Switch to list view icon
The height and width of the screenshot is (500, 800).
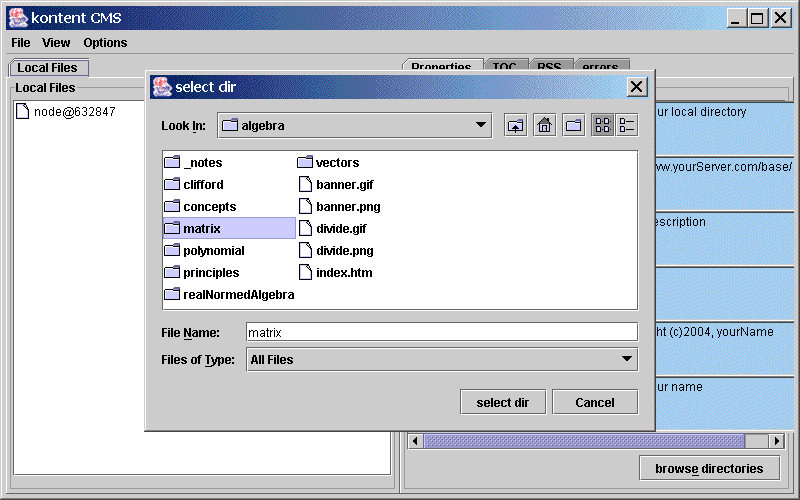pyautogui.click(x=603, y=126)
